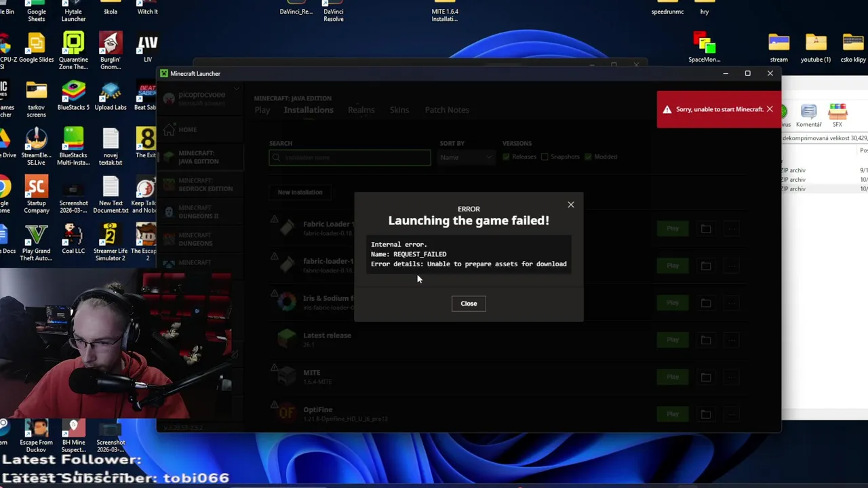
Task: Select the LIV desktop shortcut
Action: [x=147, y=47]
